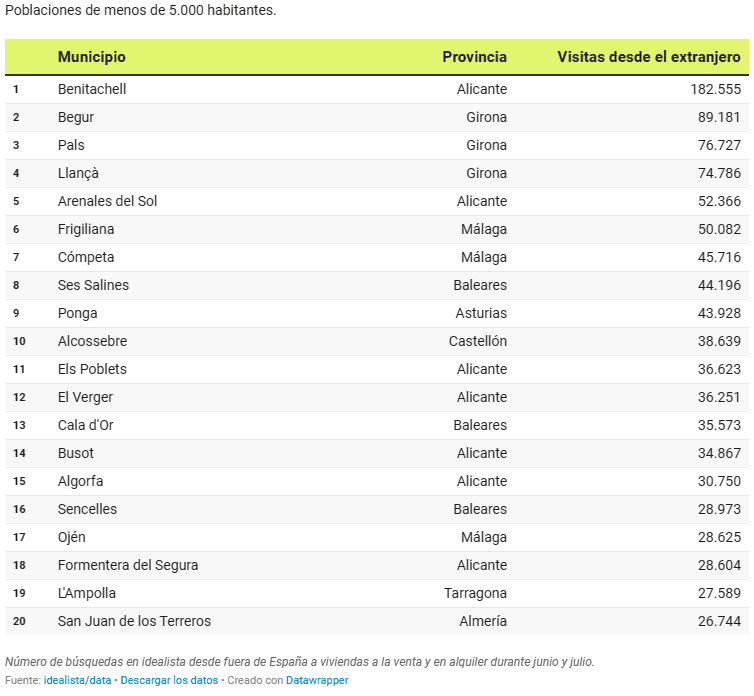Click the Cala d'Or municipality cell
The width and height of the screenshot is (754, 696).
click(85, 425)
